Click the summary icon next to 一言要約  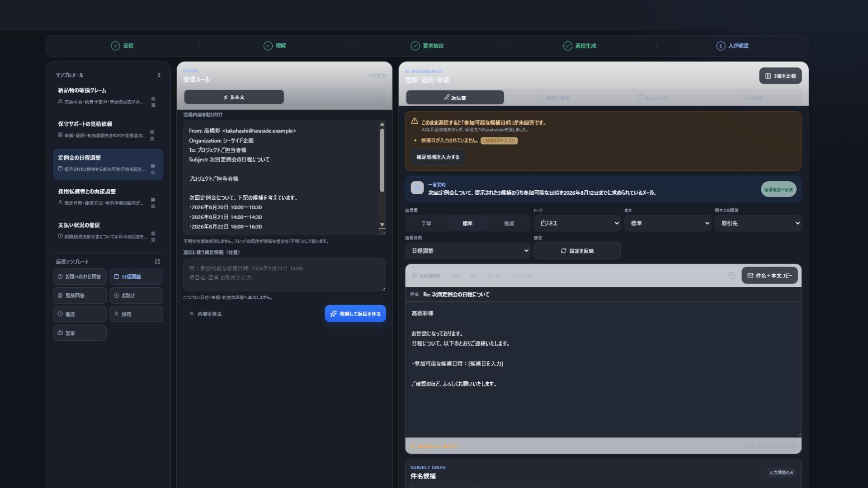pyautogui.click(x=417, y=188)
